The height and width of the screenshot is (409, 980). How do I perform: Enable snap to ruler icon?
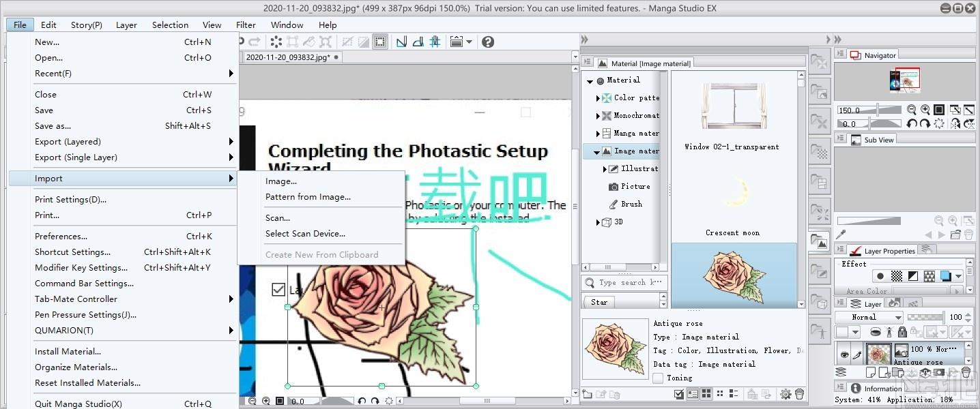(402, 42)
